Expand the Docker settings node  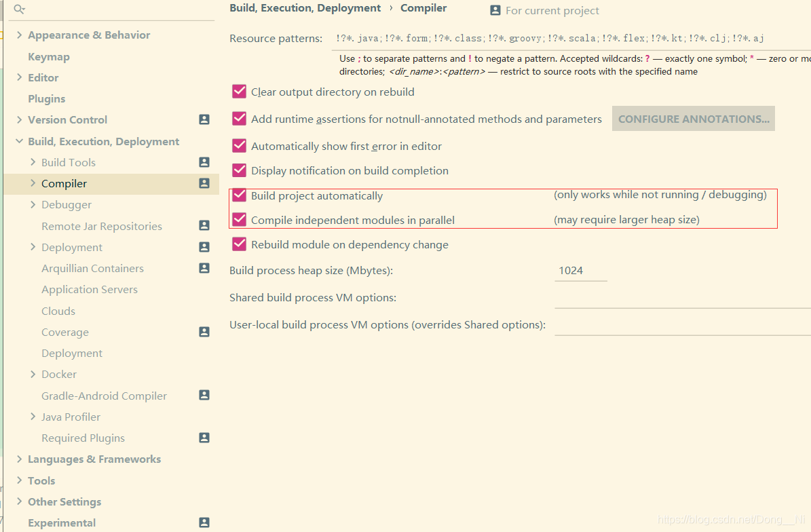(x=33, y=374)
